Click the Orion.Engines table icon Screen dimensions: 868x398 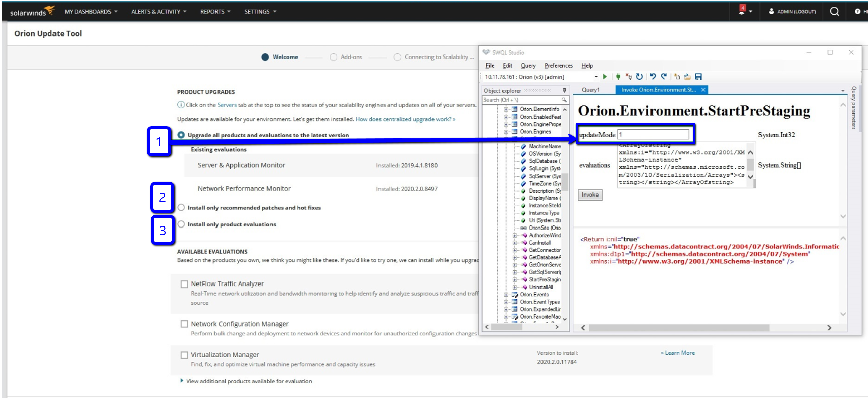click(515, 132)
